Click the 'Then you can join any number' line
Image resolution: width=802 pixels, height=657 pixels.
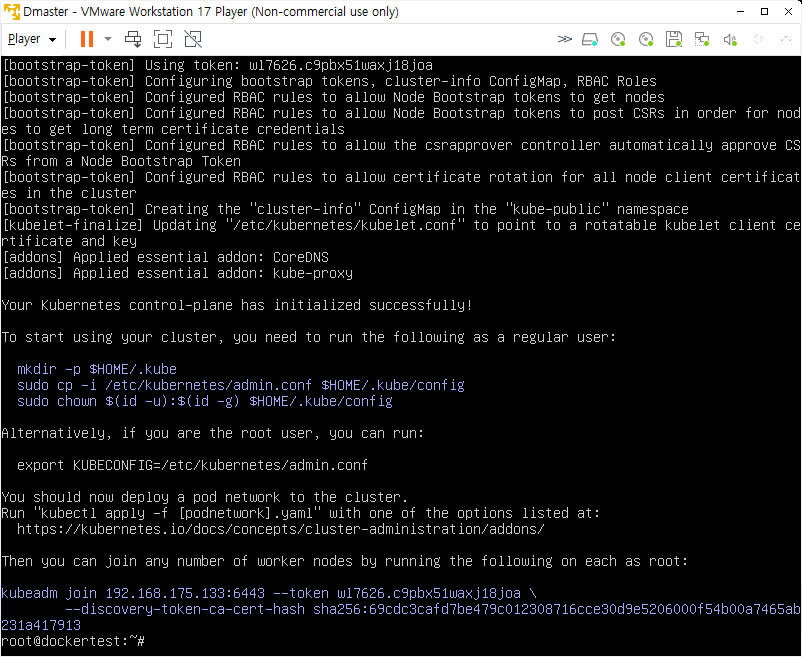click(345, 561)
